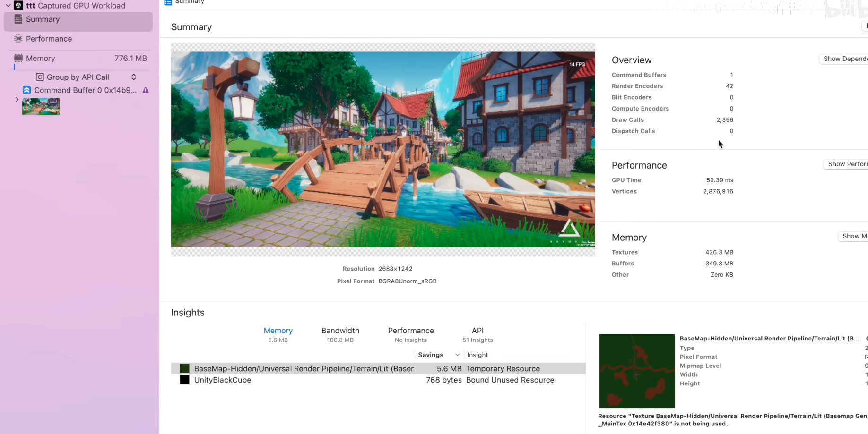The width and height of the screenshot is (868, 434).
Task: Click the Render Encoders value 42
Action: click(x=729, y=86)
